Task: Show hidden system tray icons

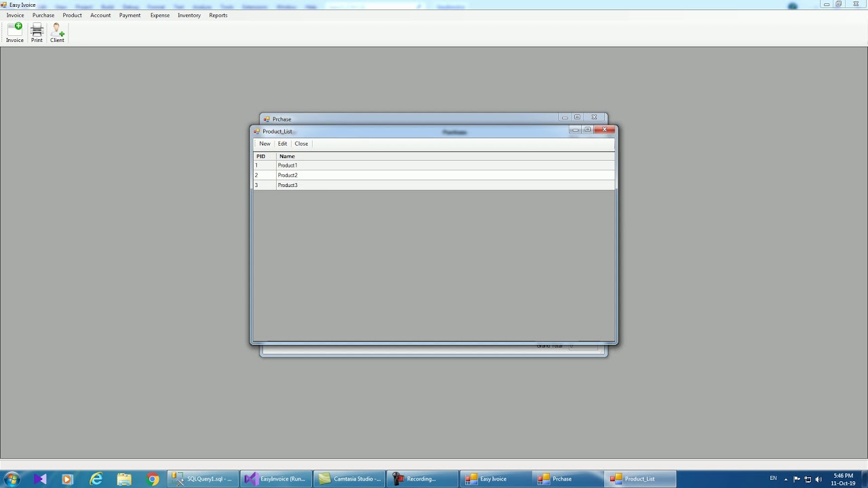Action: tap(786, 479)
